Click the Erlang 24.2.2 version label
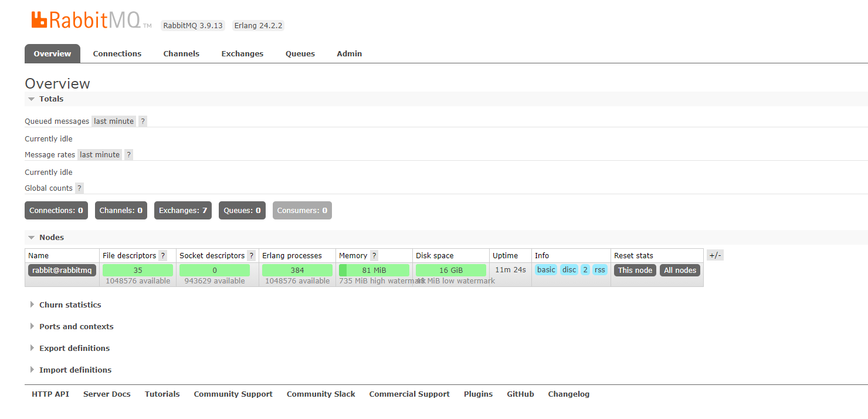 click(x=258, y=26)
